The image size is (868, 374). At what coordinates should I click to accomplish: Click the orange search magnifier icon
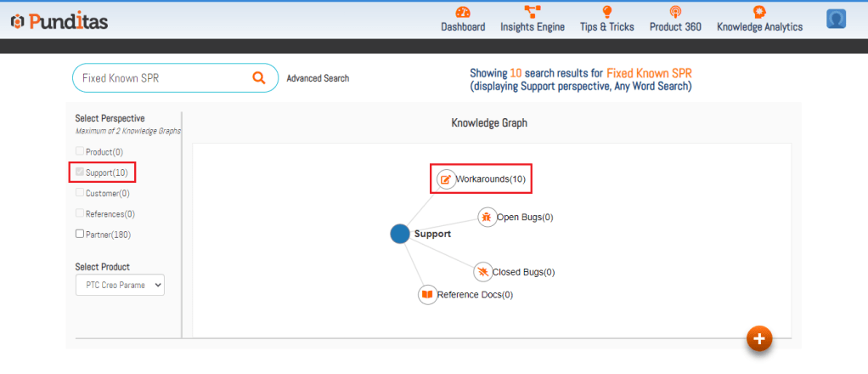pyautogui.click(x=259, y=78)
